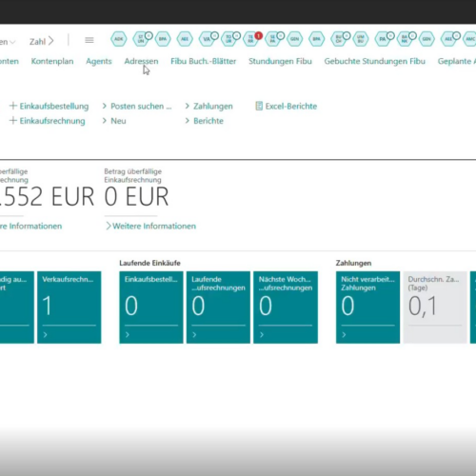Image resolution: width=476 pixels, height=476 pixels.
Task: Expand the Neu action group
Action: point(114,121)
